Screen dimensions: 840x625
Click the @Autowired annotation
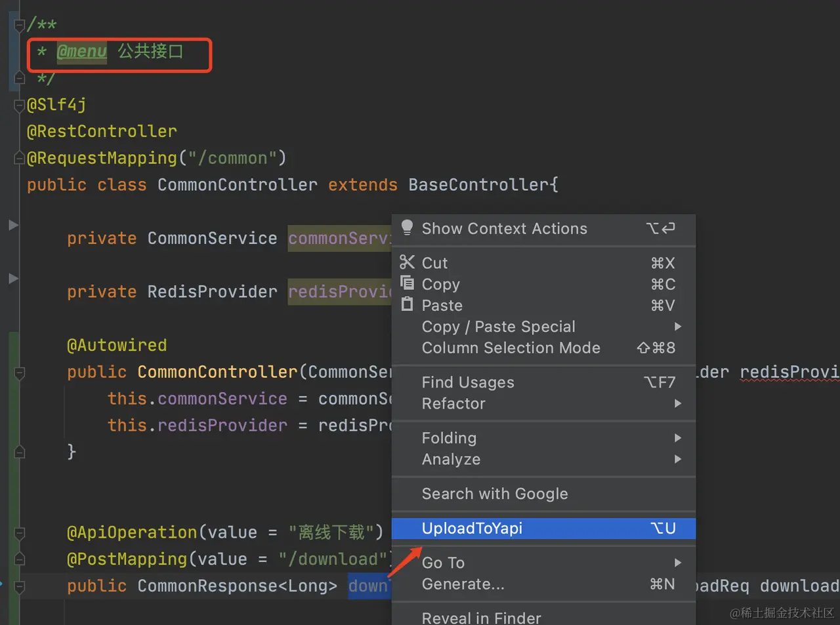coord(117,345)
